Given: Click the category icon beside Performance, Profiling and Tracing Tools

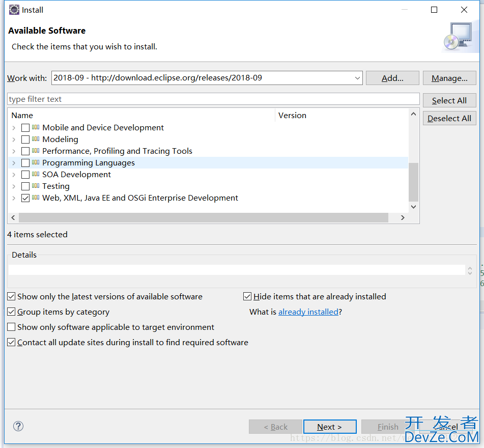Looking at the screenshot, I should [36, 150].
